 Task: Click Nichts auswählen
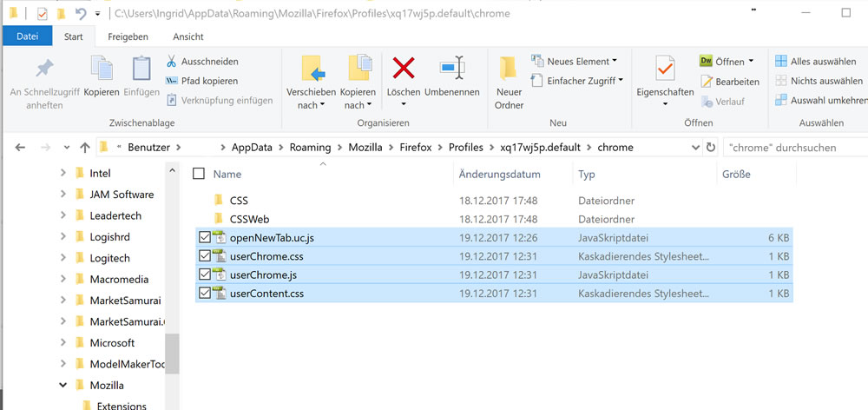point(819,81)
